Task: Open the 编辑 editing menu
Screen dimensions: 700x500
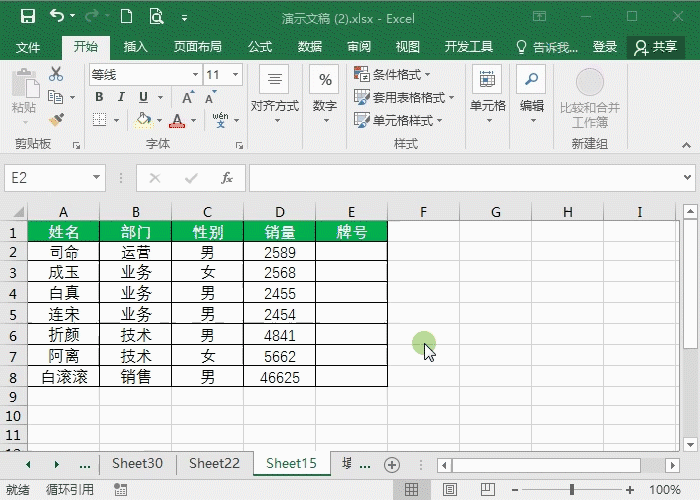Action: pyautogui.click(x=532, y=96)
